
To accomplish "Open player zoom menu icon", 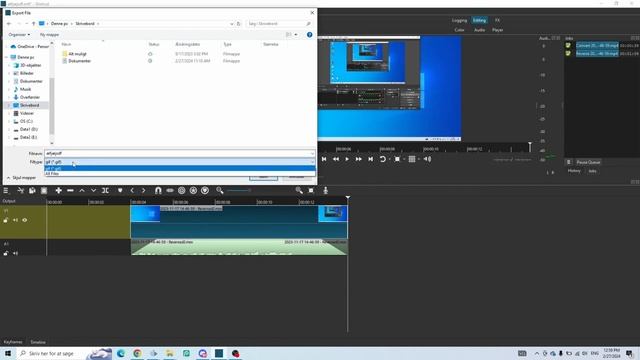I will 397,159.
